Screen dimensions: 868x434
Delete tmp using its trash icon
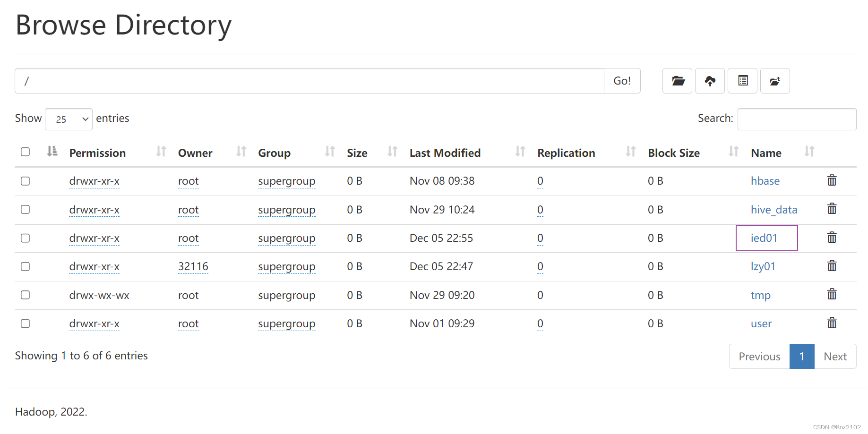[x=832, y=294]
